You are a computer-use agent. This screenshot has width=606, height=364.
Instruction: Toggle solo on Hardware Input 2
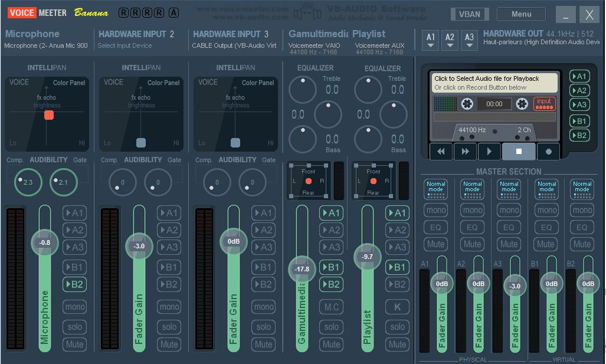[169, 326]
